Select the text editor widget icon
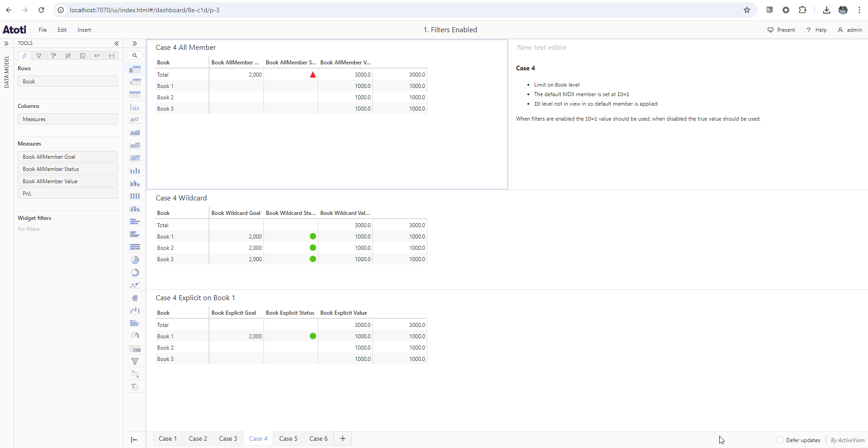The width and height of the screenshot is (868, 448). click(135, 387)
